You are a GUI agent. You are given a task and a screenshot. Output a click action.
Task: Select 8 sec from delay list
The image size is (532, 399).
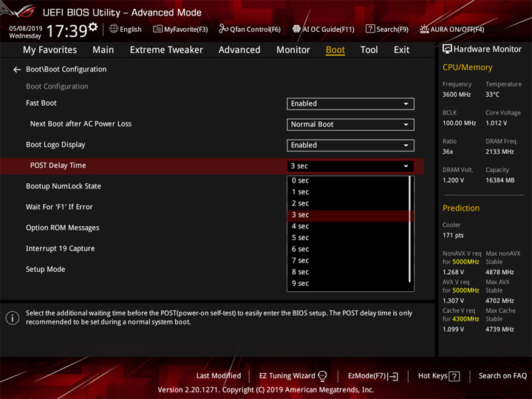[348, 272]
